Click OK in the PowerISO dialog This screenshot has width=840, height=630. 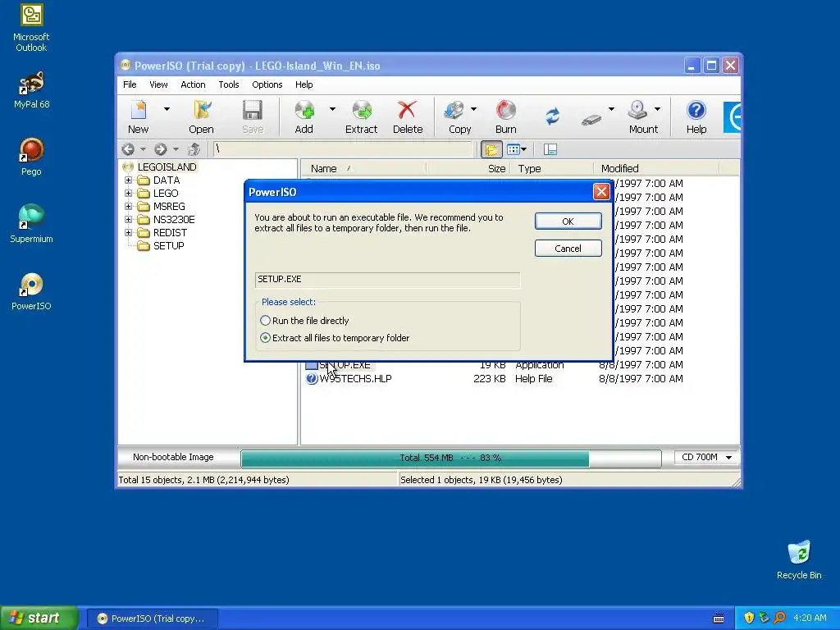(568, 221)
